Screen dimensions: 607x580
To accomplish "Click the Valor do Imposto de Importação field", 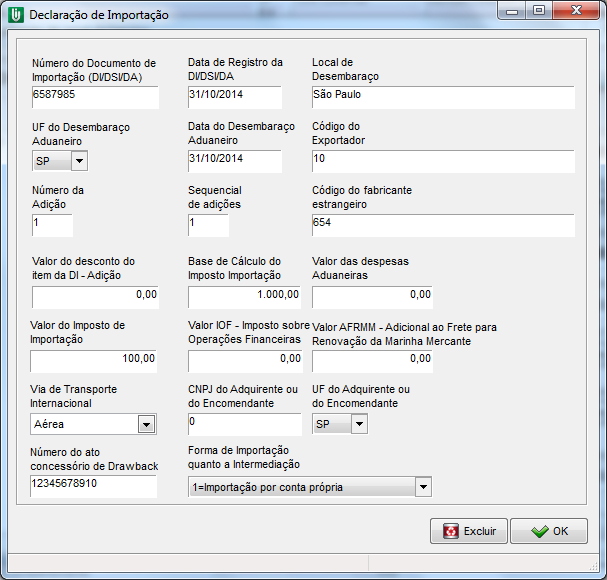I will pos(95,359).
